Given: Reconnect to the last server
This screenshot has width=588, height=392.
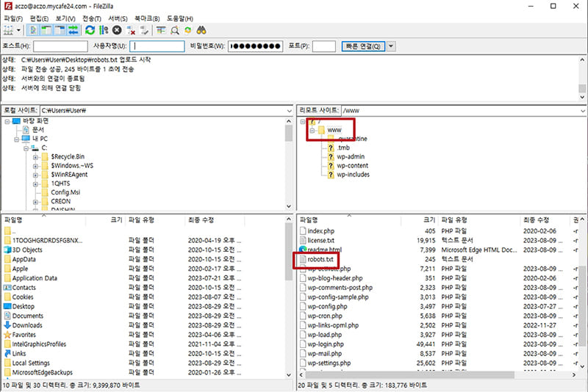Looking at the screenshot, I should click(x=144, y=30).
